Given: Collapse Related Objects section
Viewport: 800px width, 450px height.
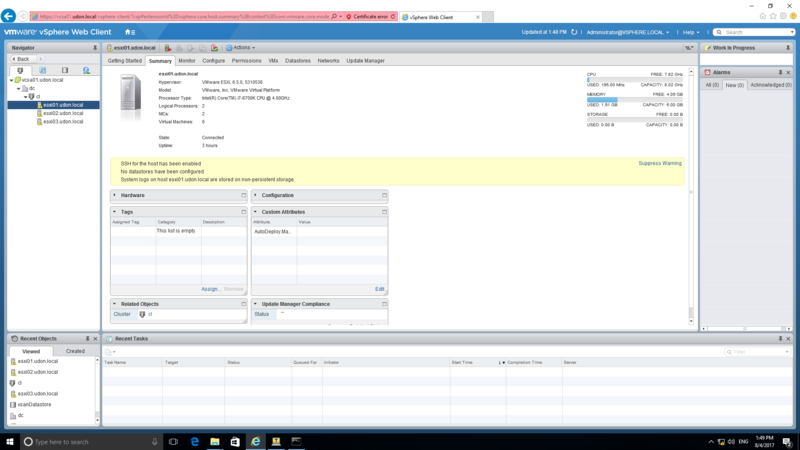Looking at the screenshot, I should coord(114,304).
